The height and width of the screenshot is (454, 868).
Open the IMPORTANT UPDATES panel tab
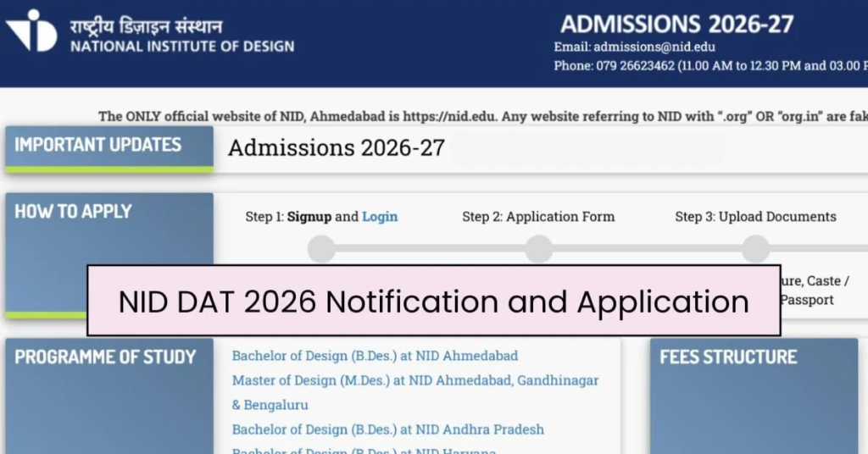tap(109, 149)
